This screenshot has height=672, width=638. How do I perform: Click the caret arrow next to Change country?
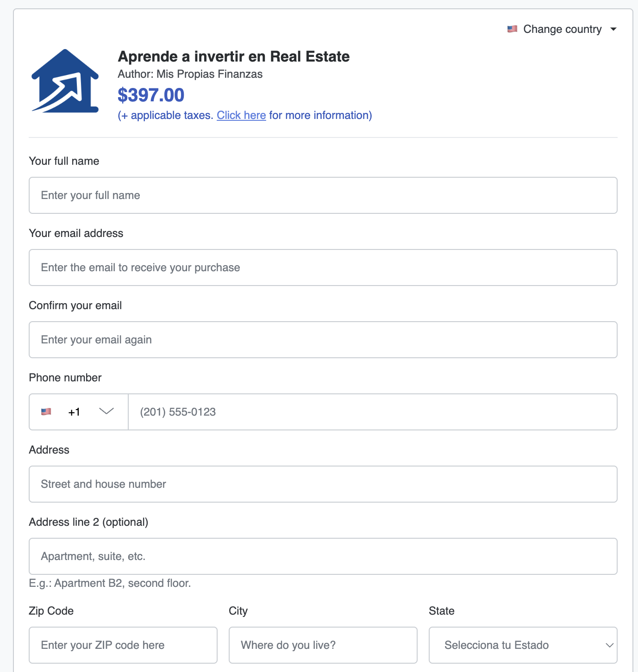pos(613,29)
